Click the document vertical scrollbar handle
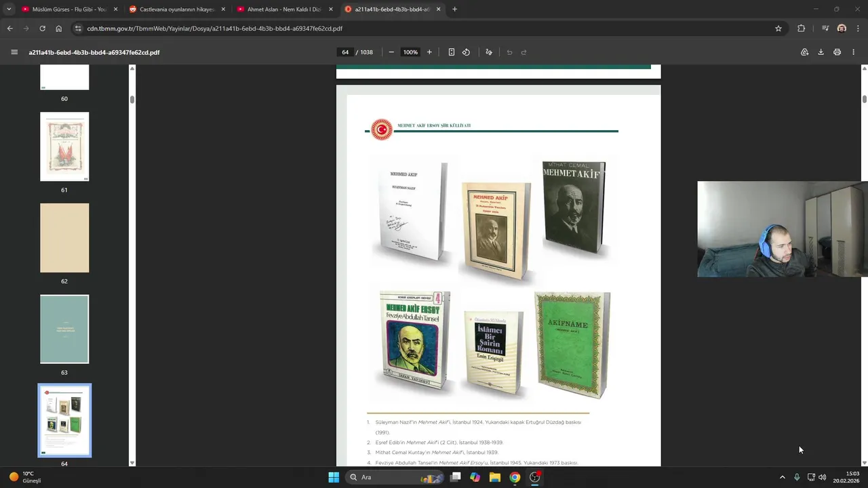868x488 pixels. [864, 100]
